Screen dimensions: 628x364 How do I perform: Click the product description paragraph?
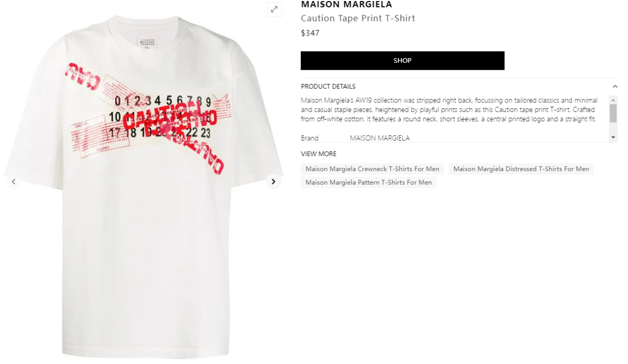coord(450,110)
